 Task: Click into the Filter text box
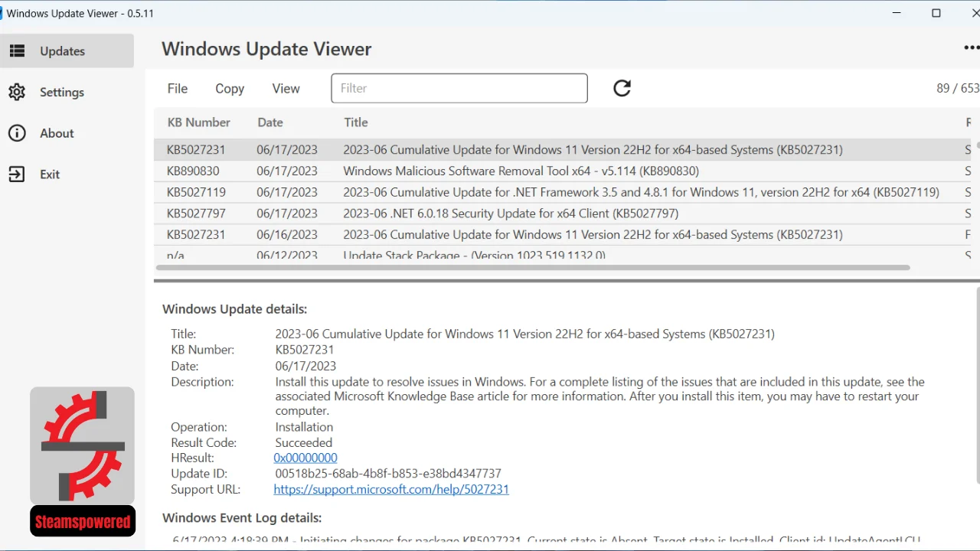(x=459, y=88)
